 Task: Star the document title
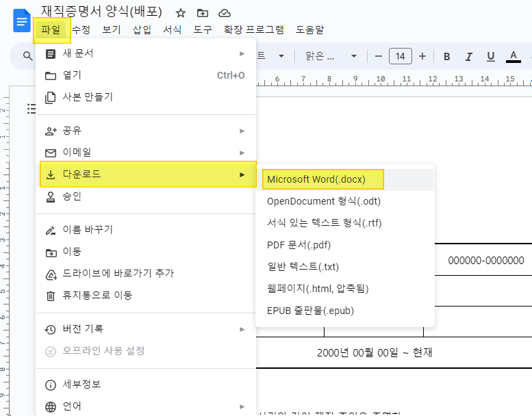click(181, 13)
